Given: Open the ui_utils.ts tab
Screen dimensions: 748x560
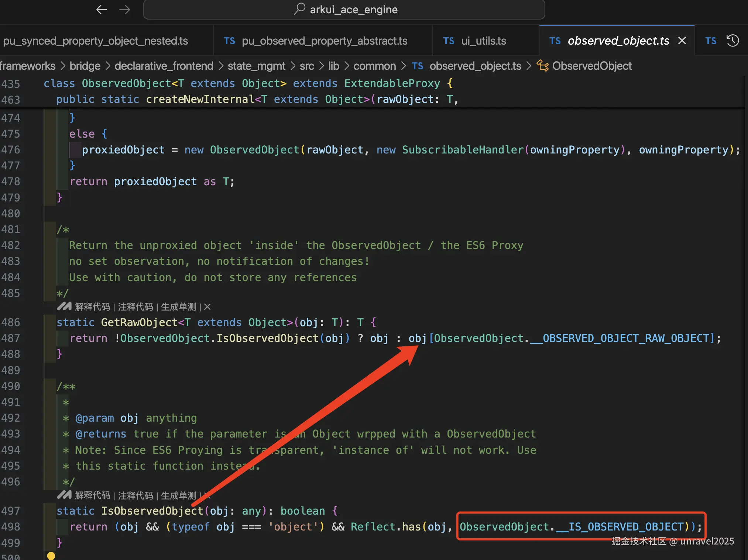Looking at the screenshot, I should (483, 41).
